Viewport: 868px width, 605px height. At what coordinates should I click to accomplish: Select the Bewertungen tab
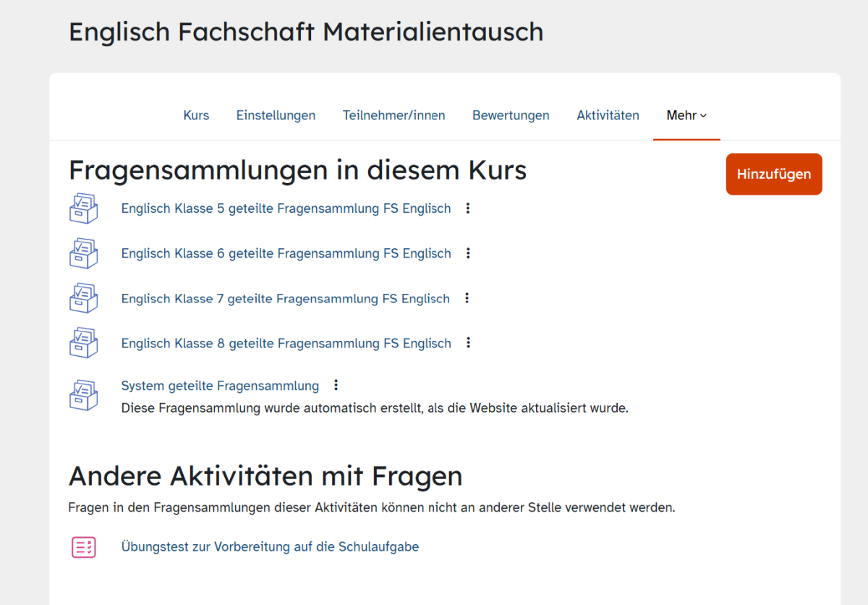point(511,115)
